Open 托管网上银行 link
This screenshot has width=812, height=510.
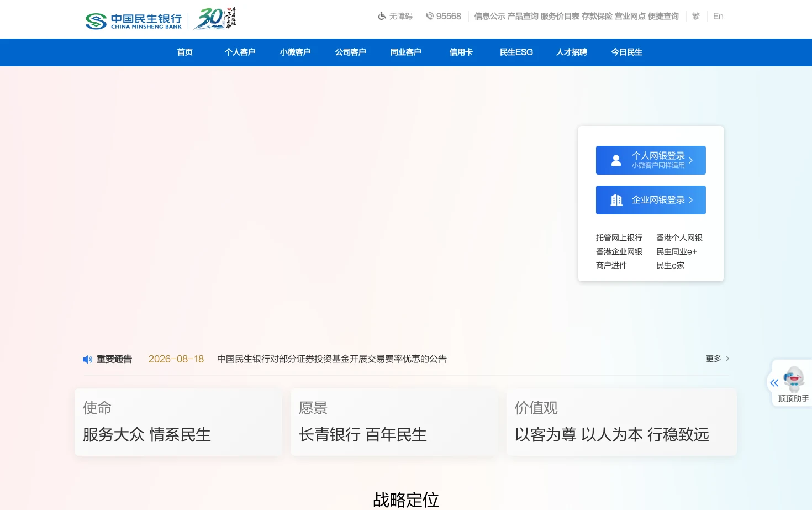pos(619,238)
